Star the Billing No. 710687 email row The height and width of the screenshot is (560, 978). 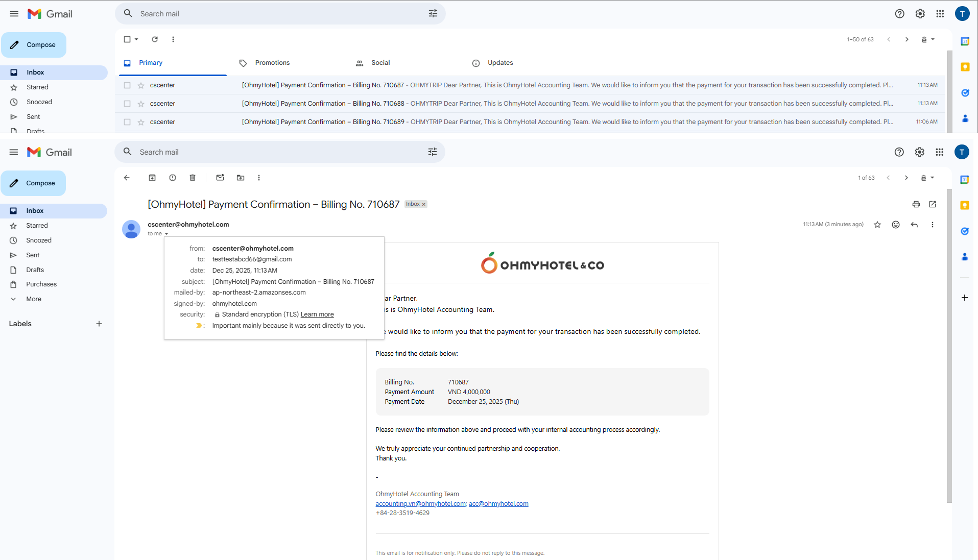click(x=141, y=85)
